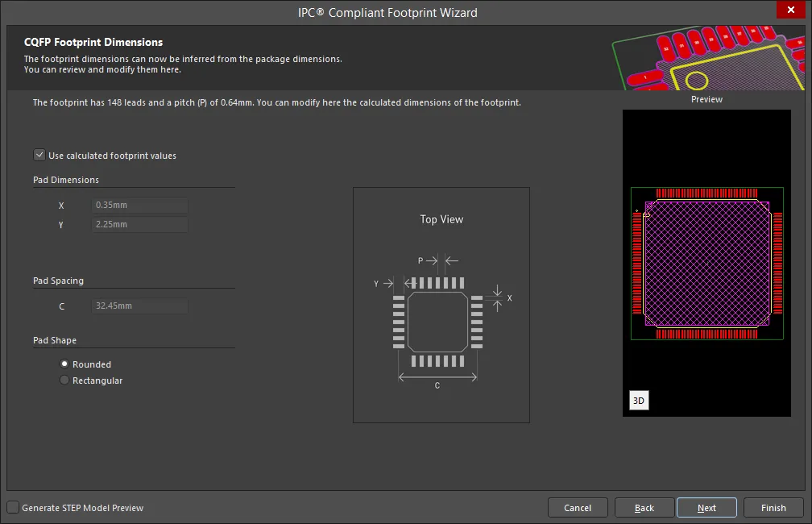The width and height of the screenshot is (812, 524).
Task: Click Finish to complete the wizard
Action: pyautogui.click(x=773, y=508)
